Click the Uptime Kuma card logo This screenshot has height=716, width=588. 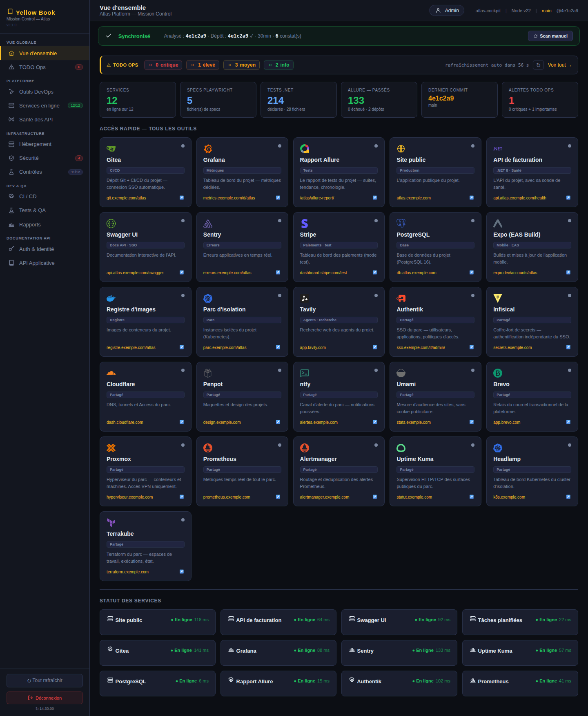tap(401, 448)
